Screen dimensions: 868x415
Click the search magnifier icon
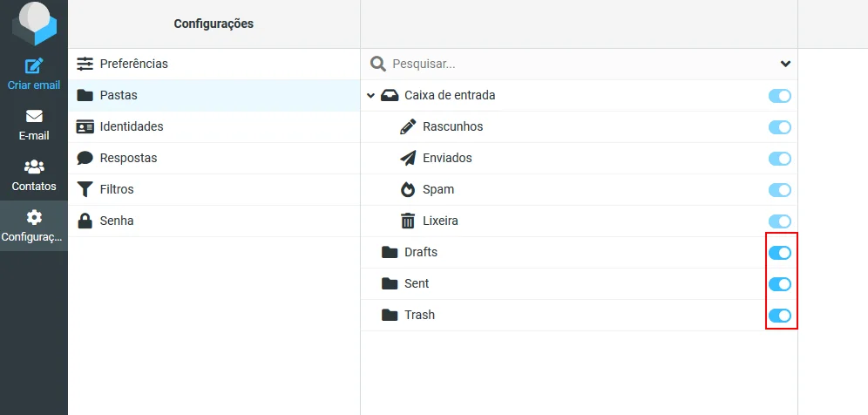[x=378, y=64]
